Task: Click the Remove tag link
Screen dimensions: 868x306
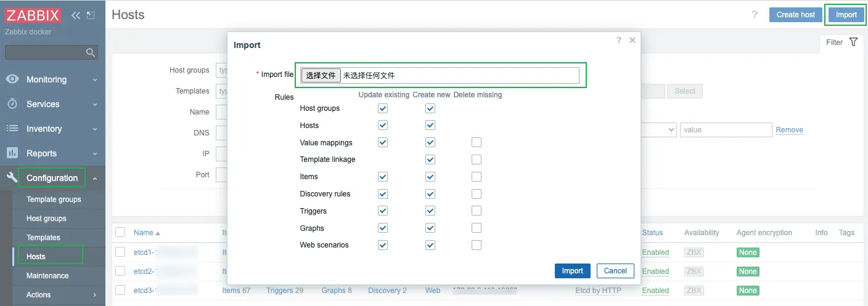Action: pyautogui.click(x=789, y=130)
